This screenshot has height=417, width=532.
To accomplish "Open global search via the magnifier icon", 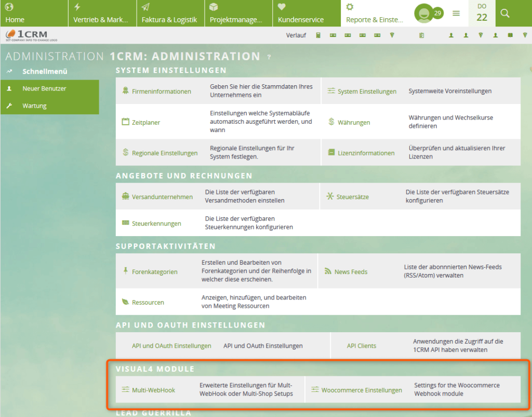I will tap(504, 12).
